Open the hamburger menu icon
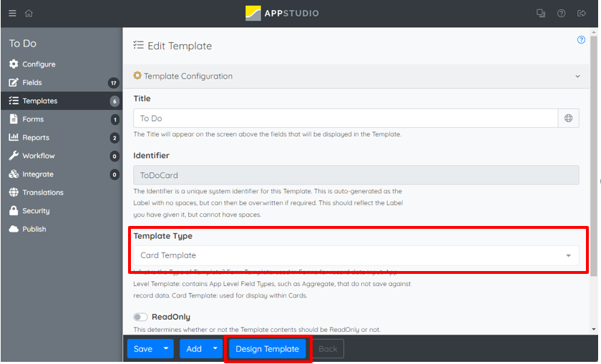 (x=12, y=13)
